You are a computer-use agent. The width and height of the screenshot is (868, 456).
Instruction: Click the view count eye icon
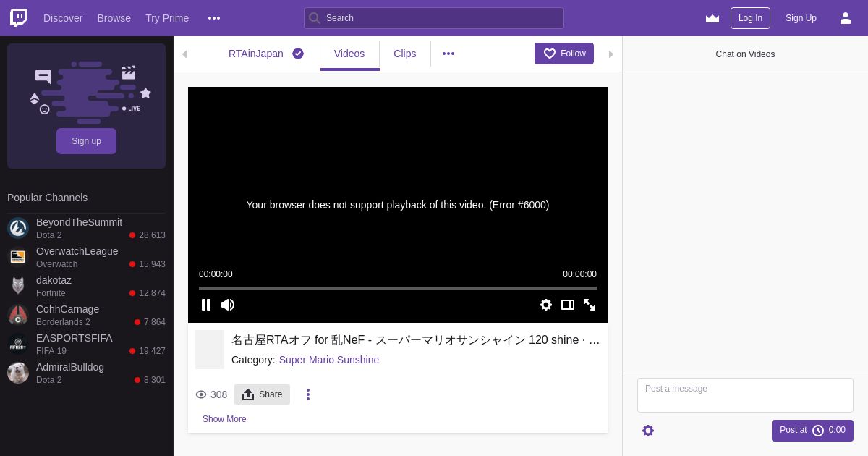[201, 394]
